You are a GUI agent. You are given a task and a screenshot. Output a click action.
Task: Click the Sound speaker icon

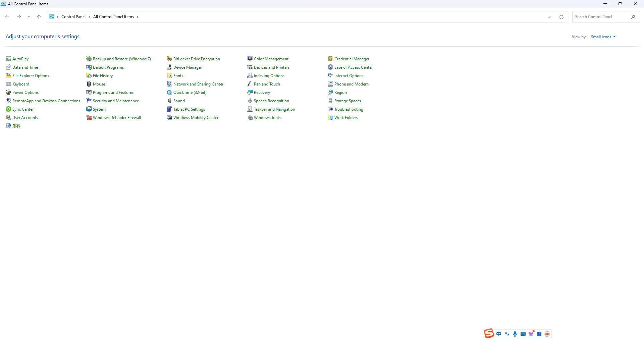coord(169,101)
